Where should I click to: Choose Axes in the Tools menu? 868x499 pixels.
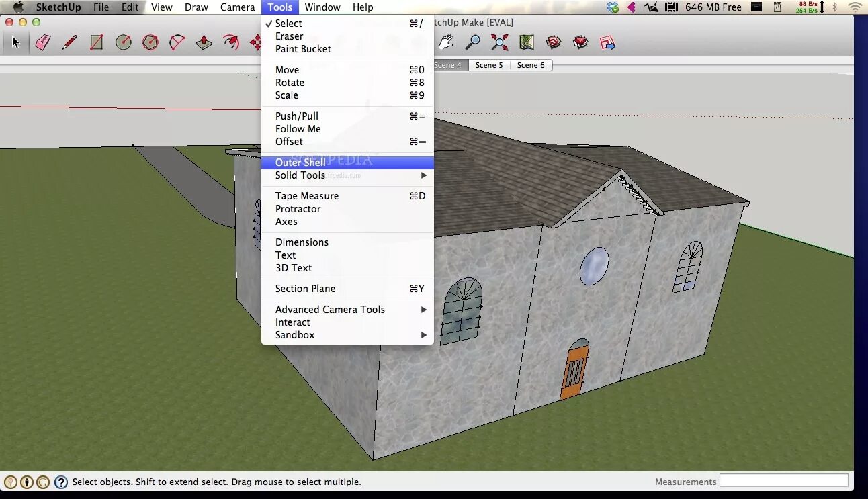coord(347,222)
